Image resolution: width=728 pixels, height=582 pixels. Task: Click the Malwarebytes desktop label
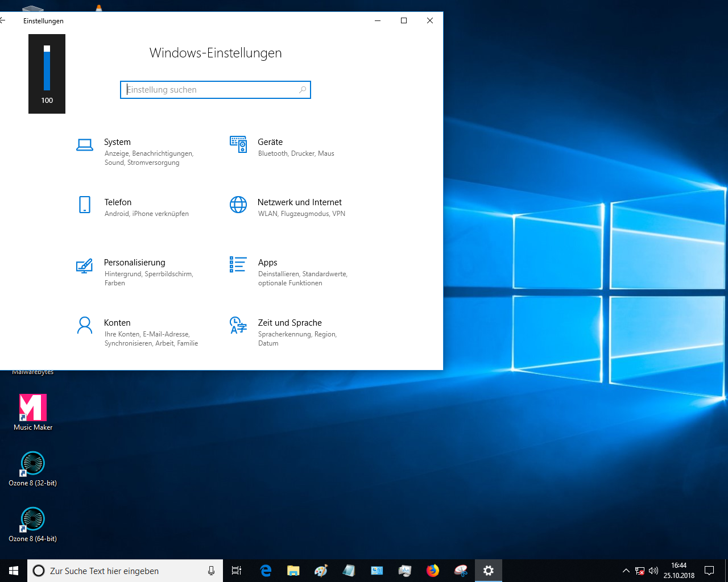point(33,372)
